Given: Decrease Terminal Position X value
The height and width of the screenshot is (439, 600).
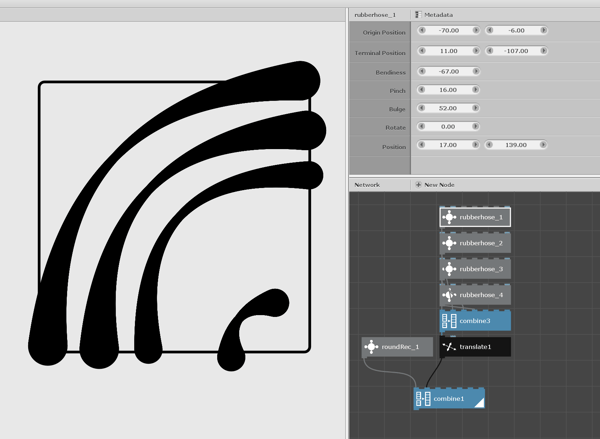Looking at the screenshot, I should (422, 51).
